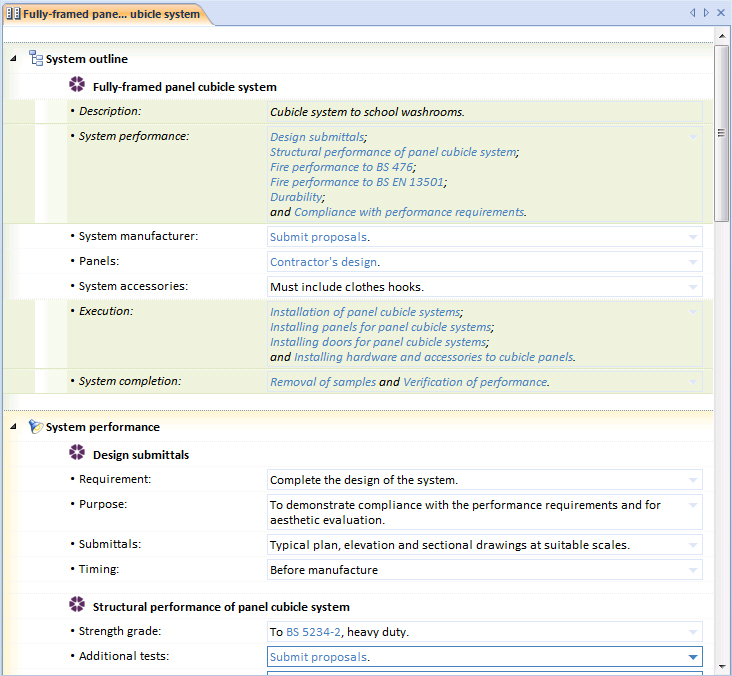
Task: Click the System performance section icon
Action: tap(35, 426)
